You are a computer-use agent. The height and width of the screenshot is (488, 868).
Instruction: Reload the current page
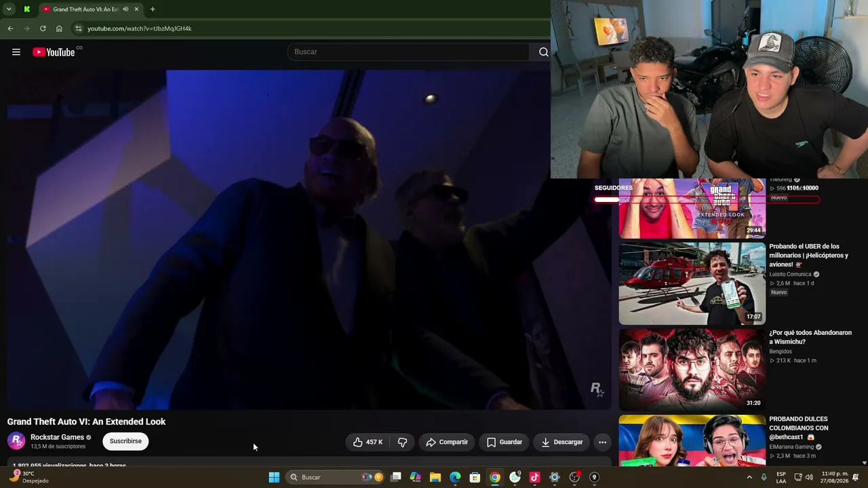point(43,28)
